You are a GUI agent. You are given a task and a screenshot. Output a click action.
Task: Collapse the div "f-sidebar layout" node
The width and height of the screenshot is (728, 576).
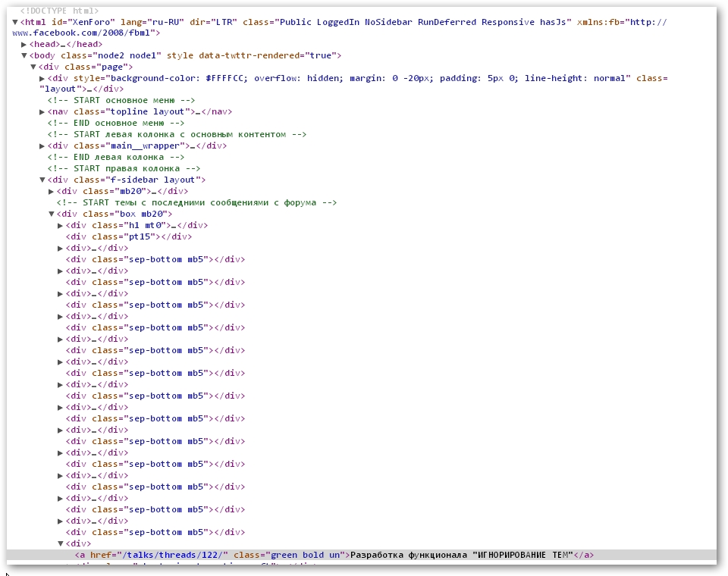42,180
